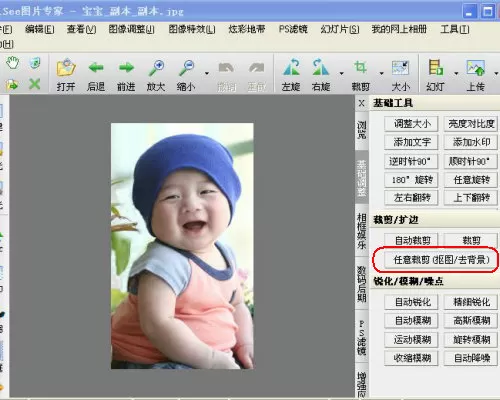Viewport: 500px width, 400px height.
Task: Open the 炫彩地带 menu
Action: [247, 30]
